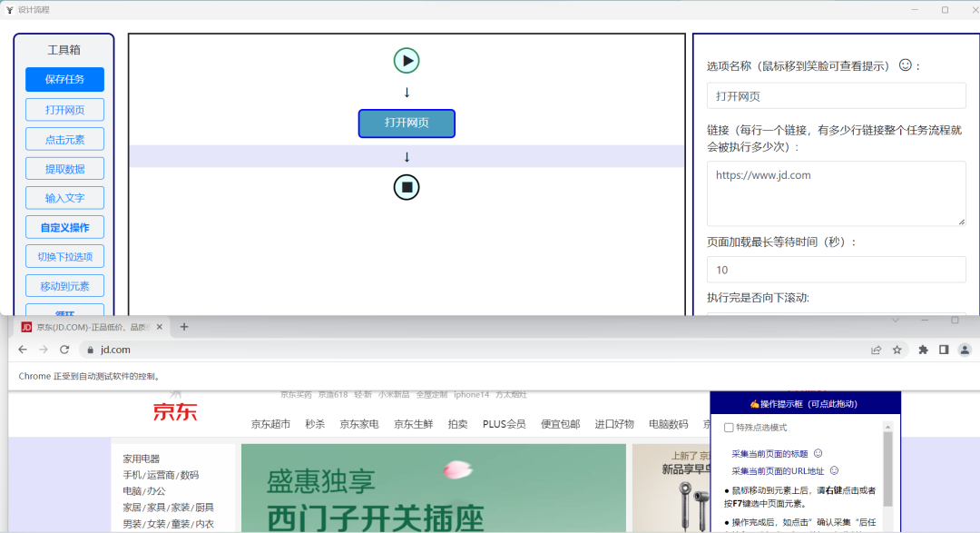Open 电脑数码 in the JD navigation
This screenshot has height=533, width=980.
pos(668,424)
